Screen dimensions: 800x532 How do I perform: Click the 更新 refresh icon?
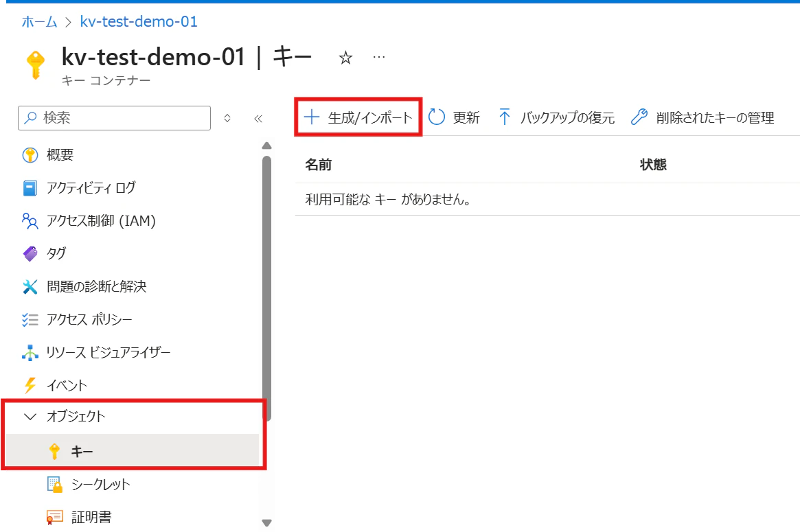point(437,117)
